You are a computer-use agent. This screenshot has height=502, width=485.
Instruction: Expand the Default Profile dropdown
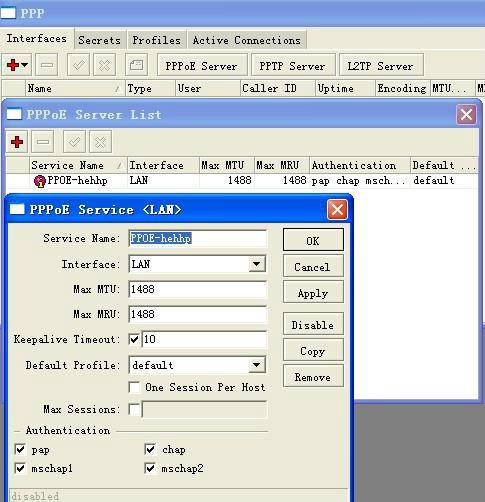tap(257, 365)
